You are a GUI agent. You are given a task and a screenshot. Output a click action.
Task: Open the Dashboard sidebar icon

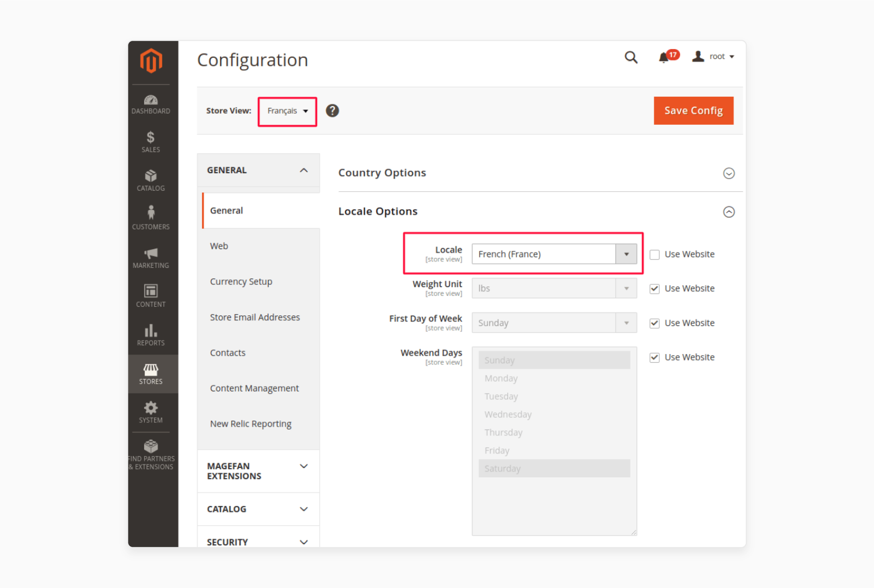click(151, 105)
